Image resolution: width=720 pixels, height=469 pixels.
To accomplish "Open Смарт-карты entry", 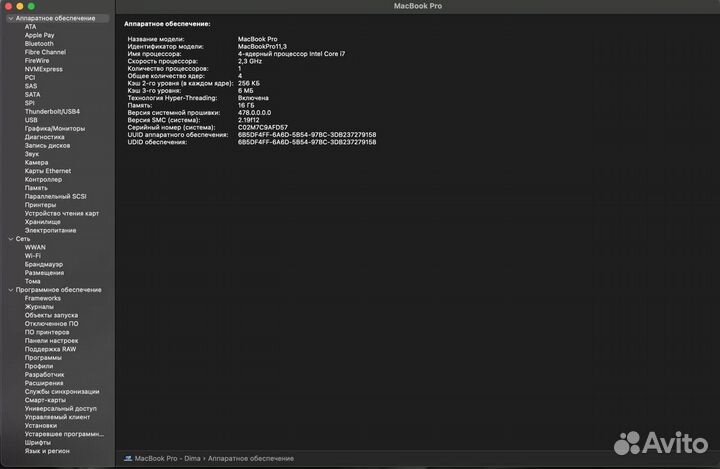I will (45, 401).
